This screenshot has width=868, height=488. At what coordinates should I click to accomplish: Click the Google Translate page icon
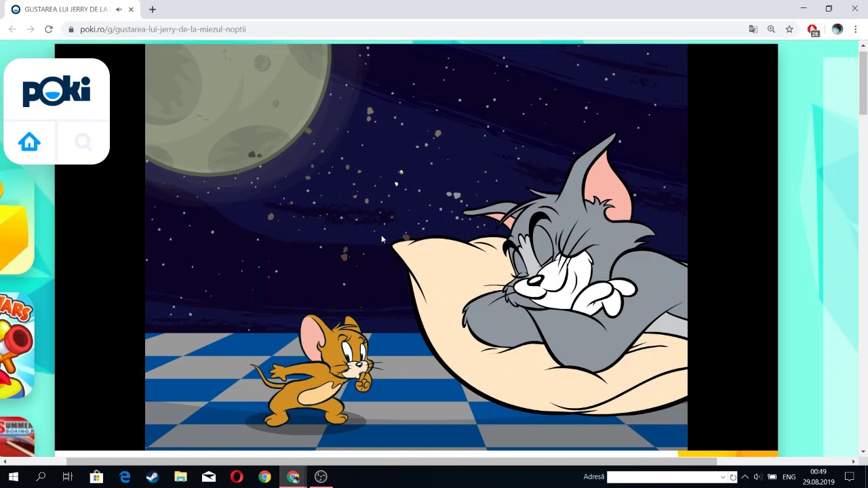coord(753,29)
